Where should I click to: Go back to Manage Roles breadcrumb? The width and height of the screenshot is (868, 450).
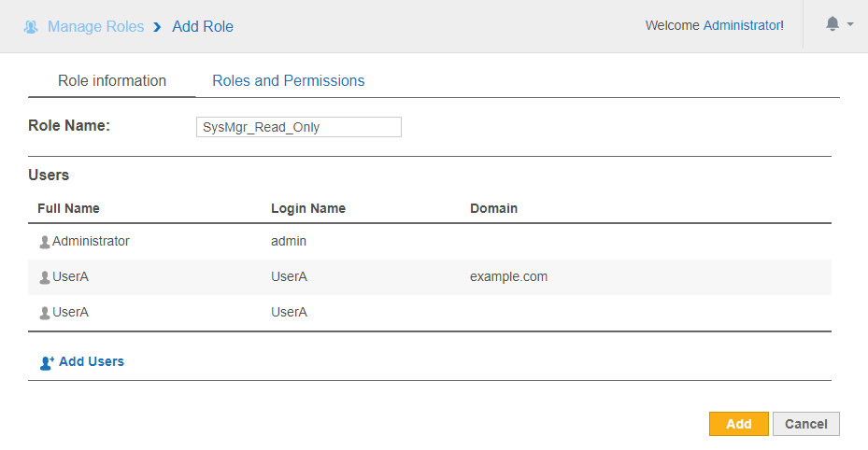point(95,26)
